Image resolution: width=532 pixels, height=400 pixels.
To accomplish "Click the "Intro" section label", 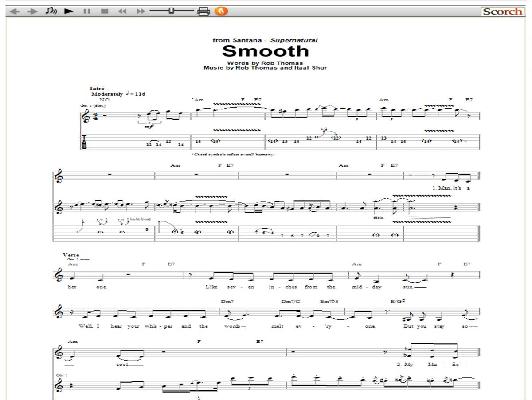I will [x=97, y=89].
